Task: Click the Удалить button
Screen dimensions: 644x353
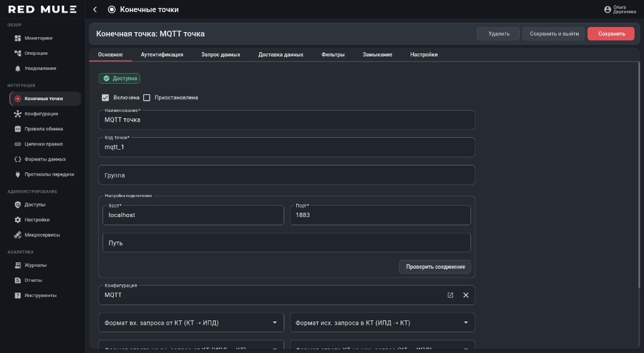Action: point(498,34)
